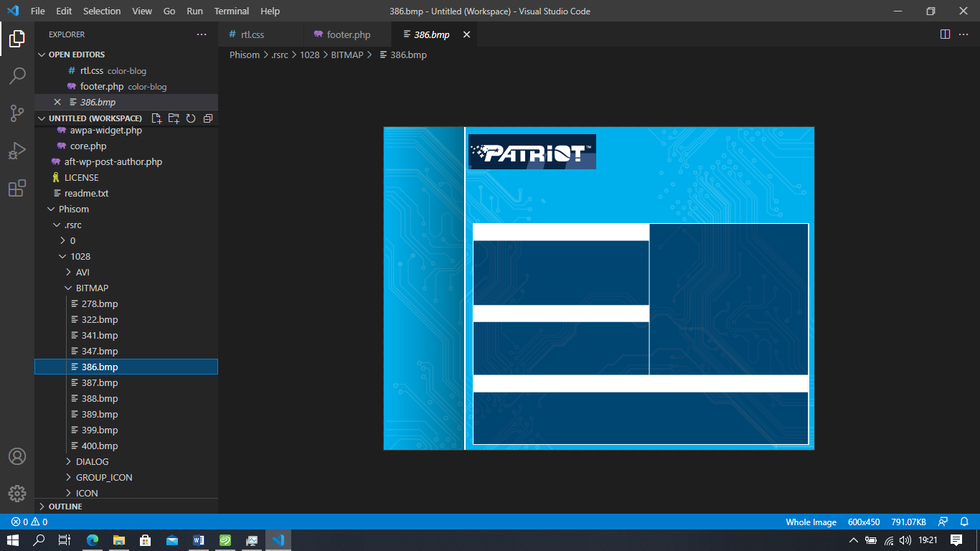Screen dimensions: 980x551
Task: Click BITMAP in the breadcrumb path
Action: [347, 55]
